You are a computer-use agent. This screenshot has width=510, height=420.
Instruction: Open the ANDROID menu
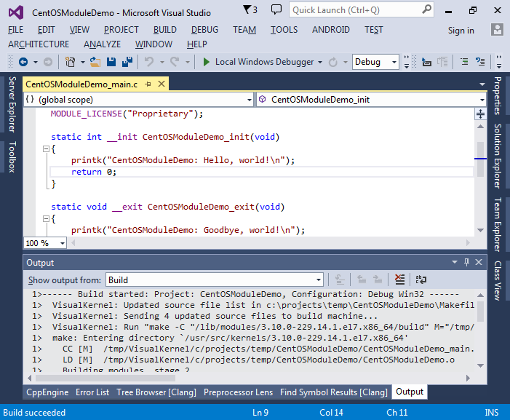[331, 30]
